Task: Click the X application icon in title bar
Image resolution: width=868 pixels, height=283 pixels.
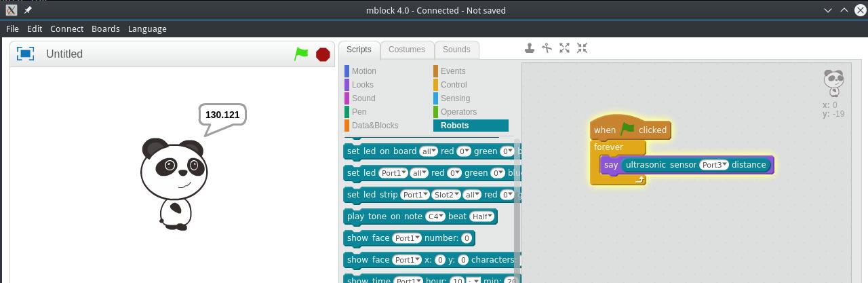Action: 11,10
